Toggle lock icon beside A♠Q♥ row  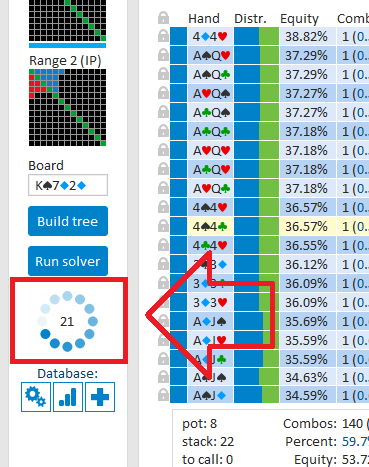point(163,55)
